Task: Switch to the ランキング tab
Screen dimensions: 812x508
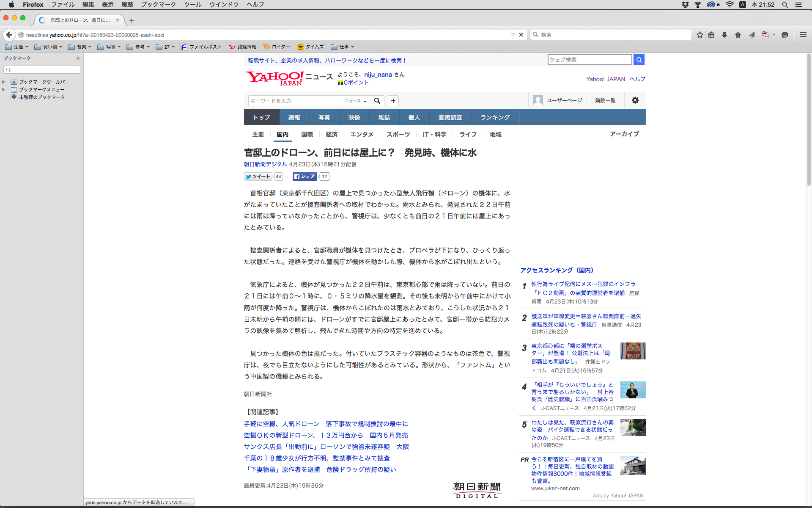Action: click(495, 117)
